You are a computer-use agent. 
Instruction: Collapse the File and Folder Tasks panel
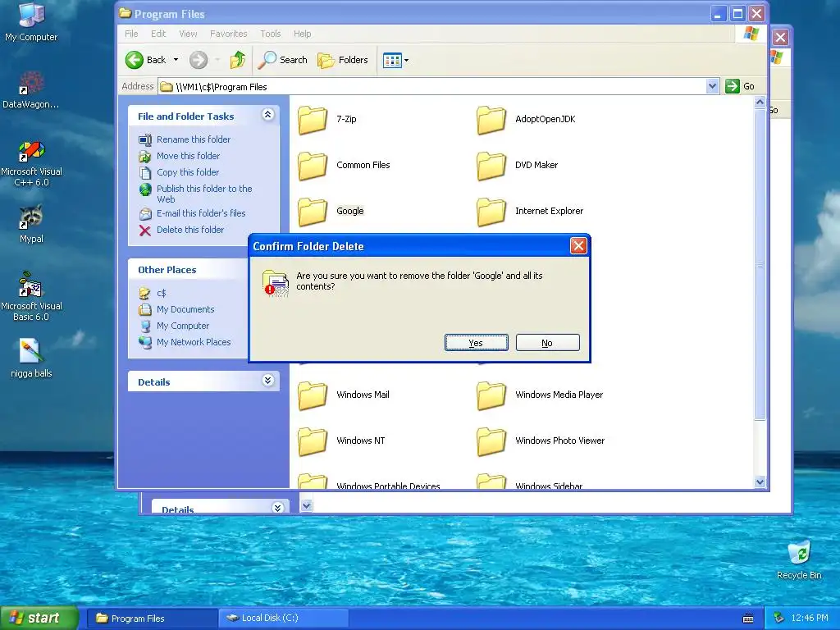click(x=268, y=115)
